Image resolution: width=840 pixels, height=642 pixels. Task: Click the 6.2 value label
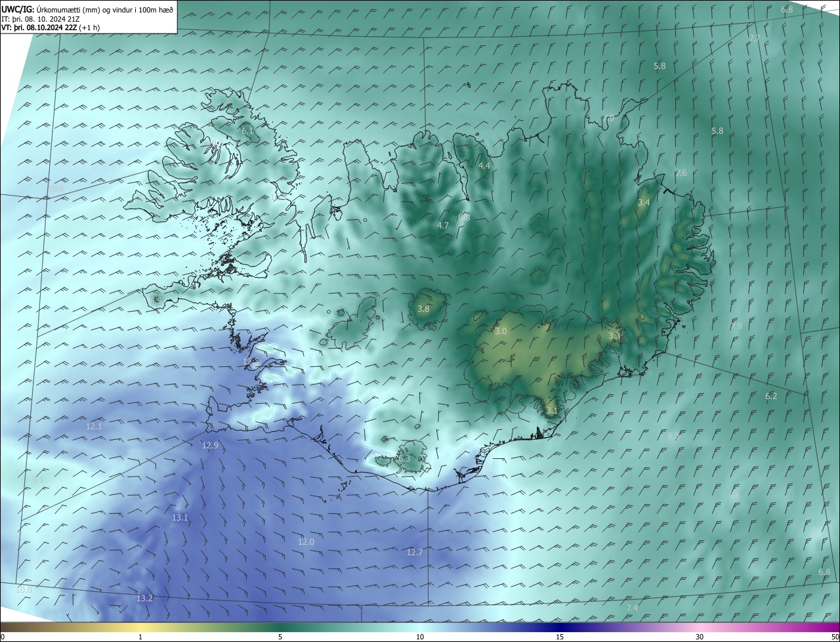point(771,396)
